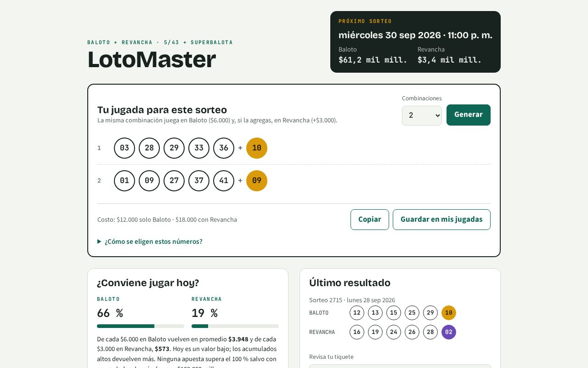Click ball 27 in combination 2
Screen dimensions: 588x368
[x=174, y=181]
